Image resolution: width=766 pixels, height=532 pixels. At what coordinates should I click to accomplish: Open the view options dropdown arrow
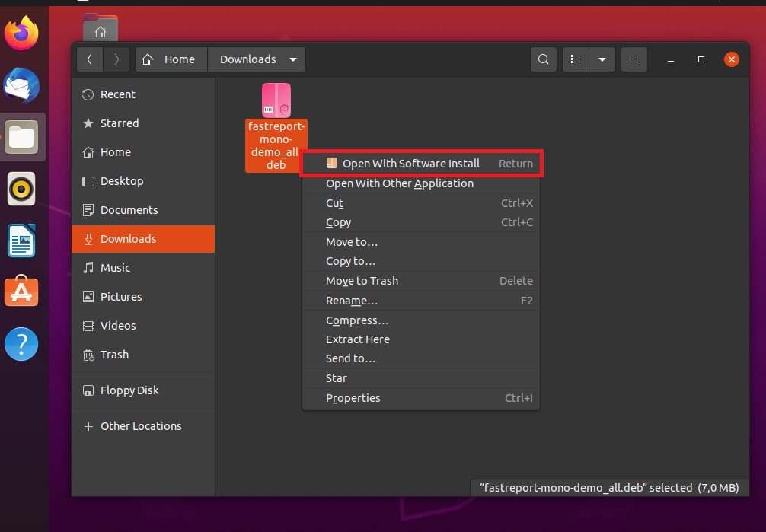tap(602, 59)
